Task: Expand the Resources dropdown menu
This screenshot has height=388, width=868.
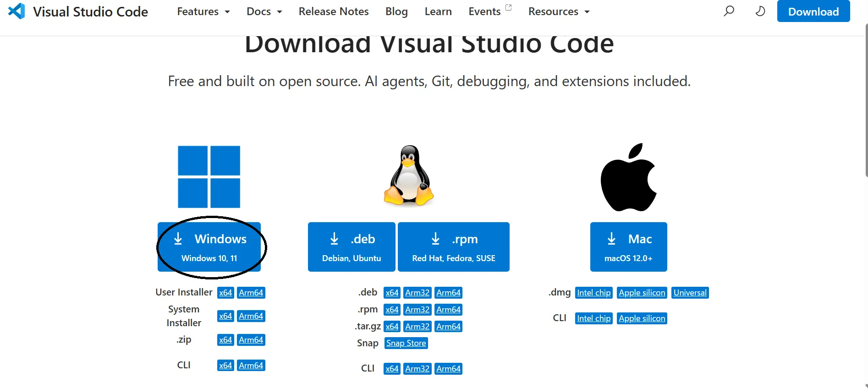Action: tap(559, 11)
